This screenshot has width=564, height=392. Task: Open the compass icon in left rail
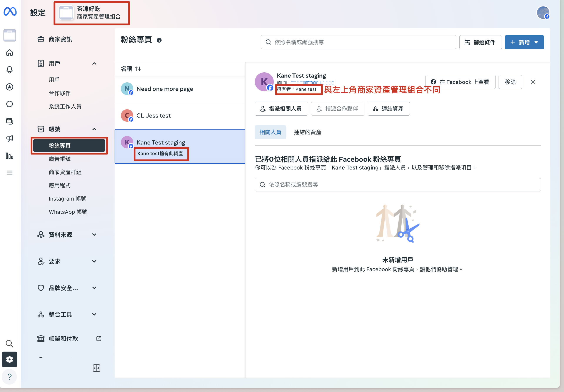point(10,87)
